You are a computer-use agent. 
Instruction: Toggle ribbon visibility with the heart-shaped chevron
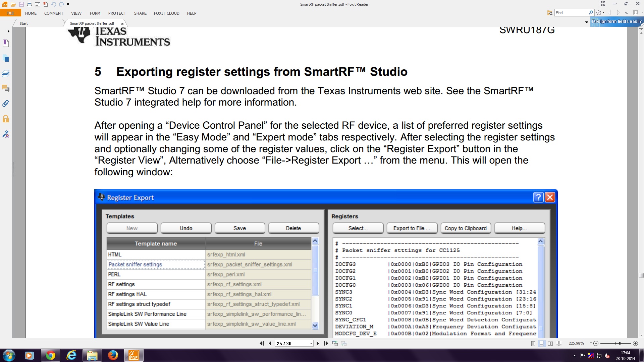point(627,13)
